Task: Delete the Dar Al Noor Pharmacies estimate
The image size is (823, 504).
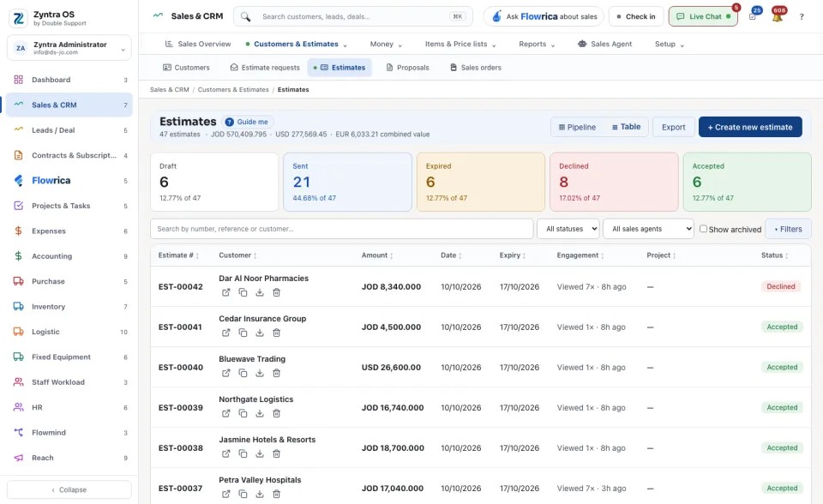Action: [276, 292]
